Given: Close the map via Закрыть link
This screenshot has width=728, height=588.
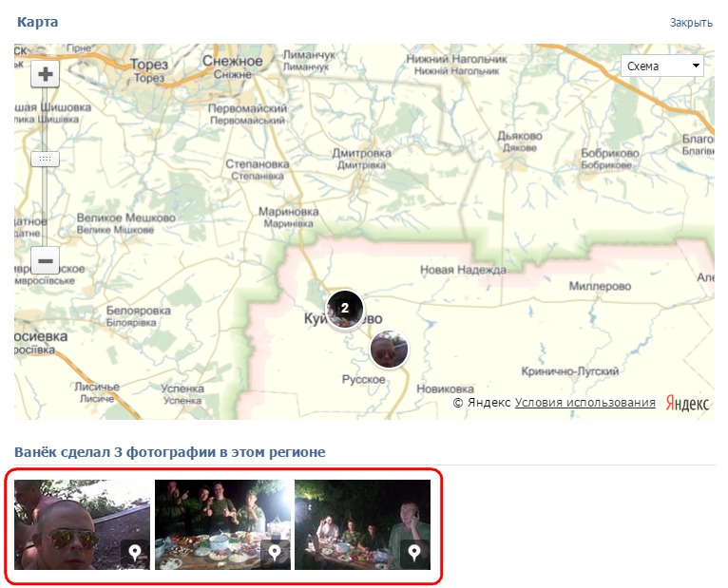Looking at the screenshot, I should click(x=691, y=23).
